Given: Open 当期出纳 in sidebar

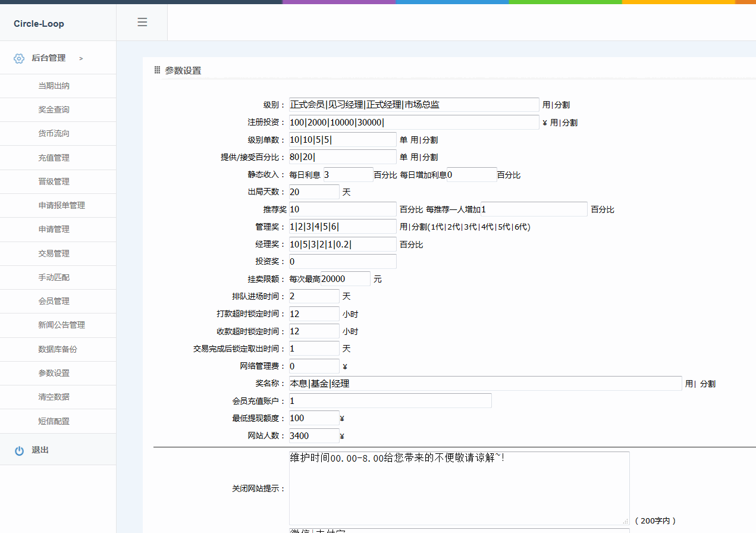Looking at the screenshot, I should point(54,86).
